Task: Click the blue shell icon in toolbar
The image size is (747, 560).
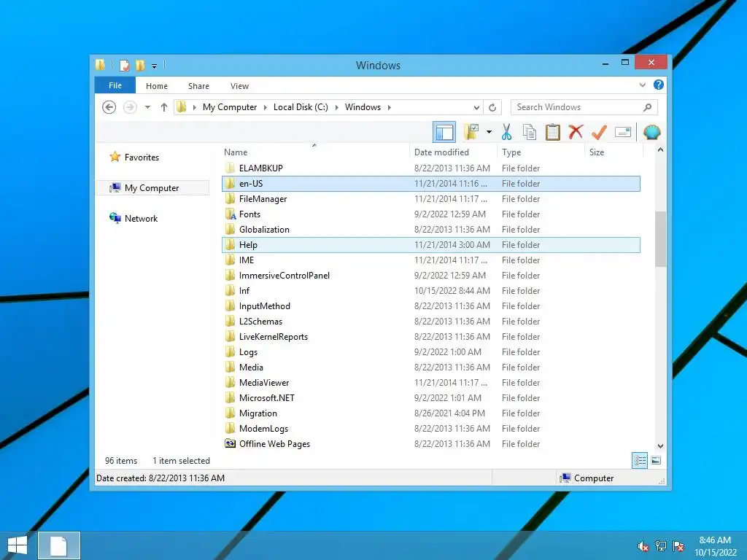Action: click(651, 132)
